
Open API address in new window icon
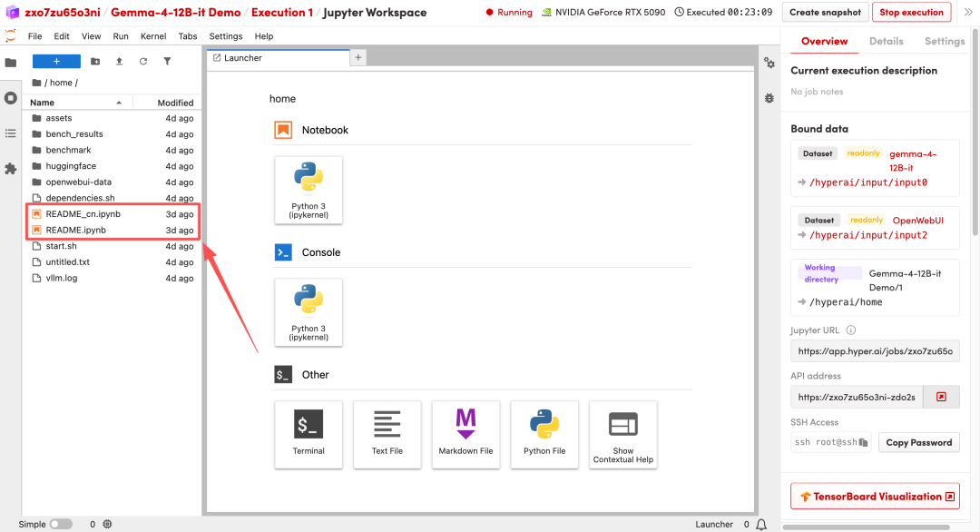point(941,397)
